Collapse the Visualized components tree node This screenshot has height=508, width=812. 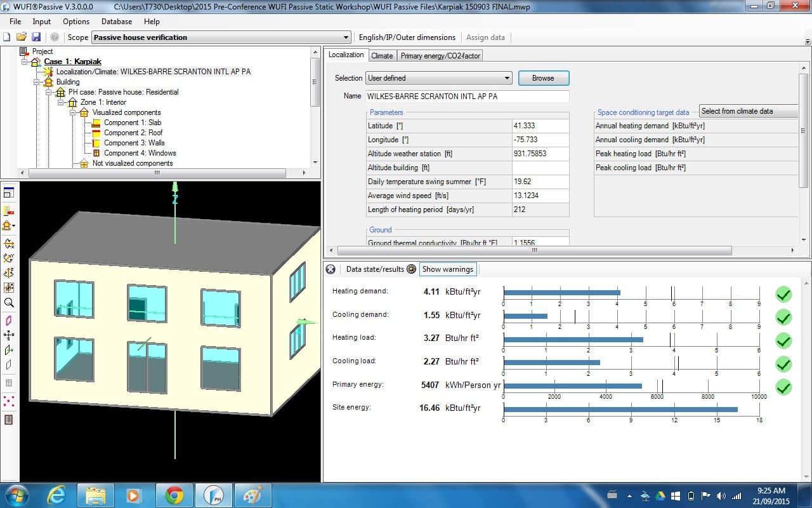tap(73, 112)
